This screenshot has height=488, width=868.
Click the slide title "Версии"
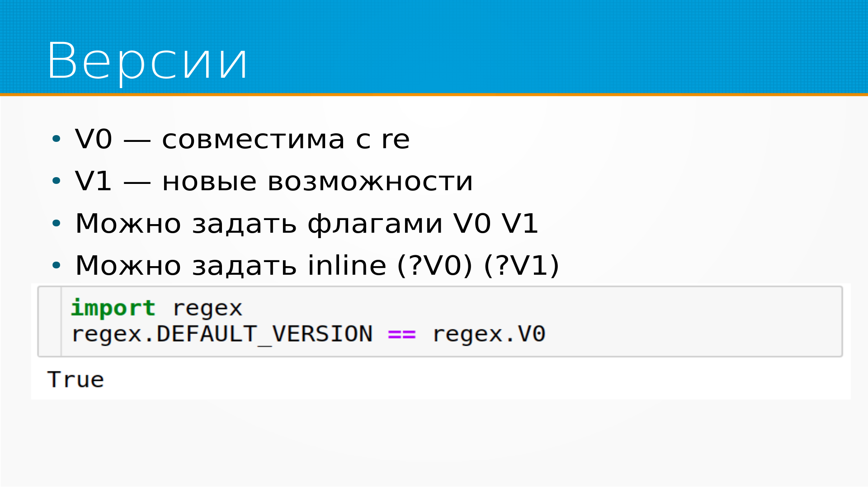[147, 61]
